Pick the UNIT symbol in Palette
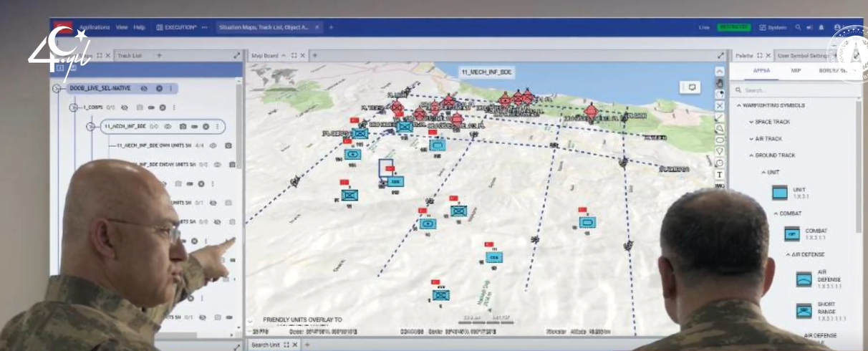Viewport: 868px width, 351px height. tap(779, 192)
